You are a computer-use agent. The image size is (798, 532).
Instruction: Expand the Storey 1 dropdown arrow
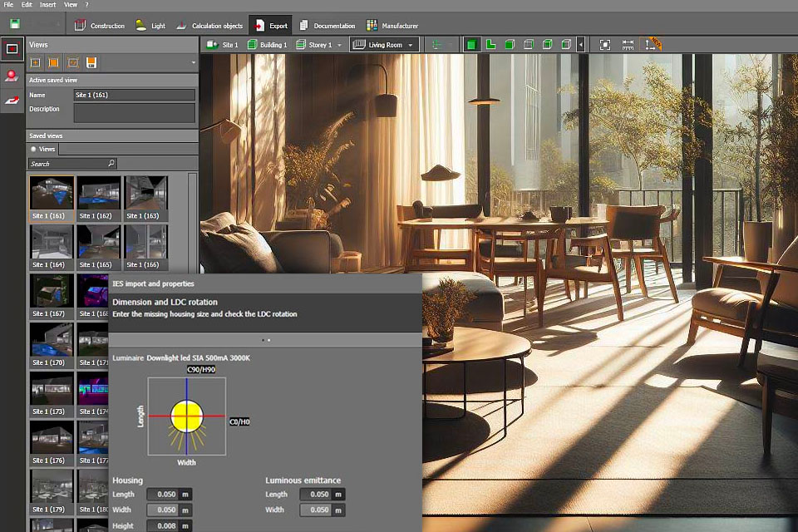point(339,46)
